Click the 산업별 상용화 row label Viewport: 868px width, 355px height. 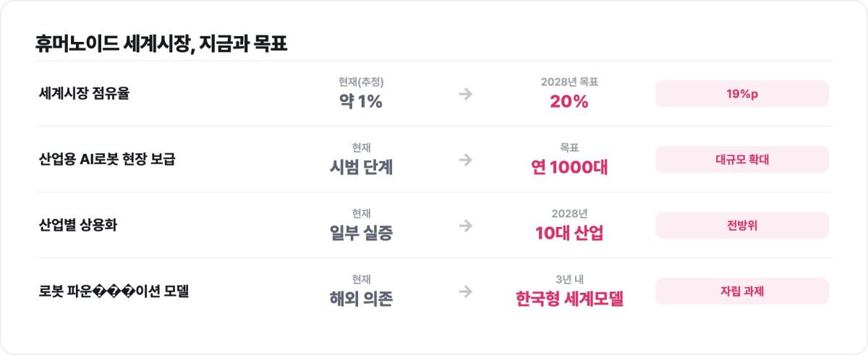point(78,226)
